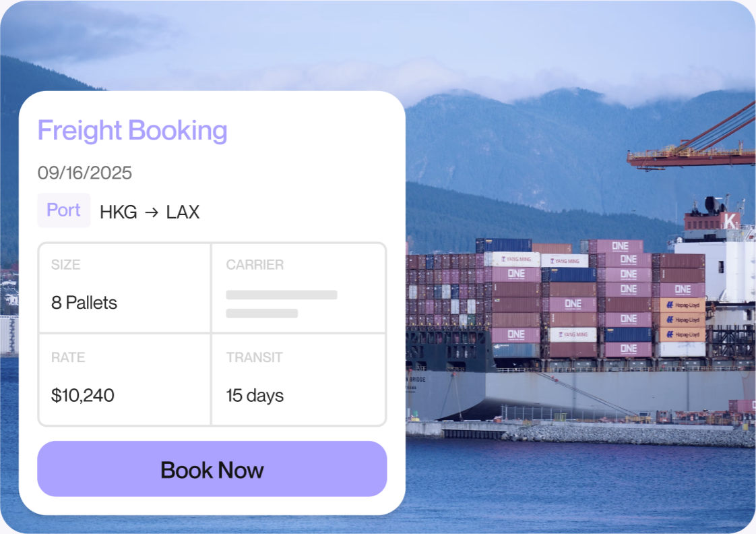Select the 8 Pallets size value
Screen dimensions: 756x534
[x=84, y=303]
